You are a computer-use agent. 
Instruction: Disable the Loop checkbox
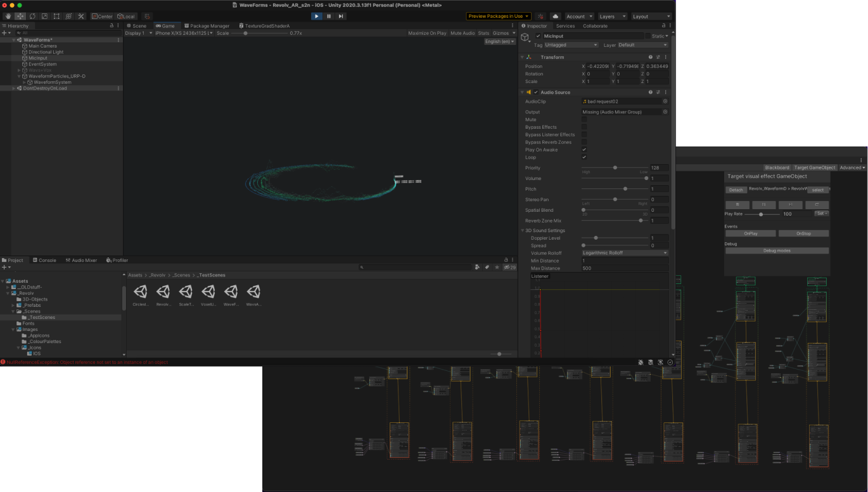coord(584,157)
